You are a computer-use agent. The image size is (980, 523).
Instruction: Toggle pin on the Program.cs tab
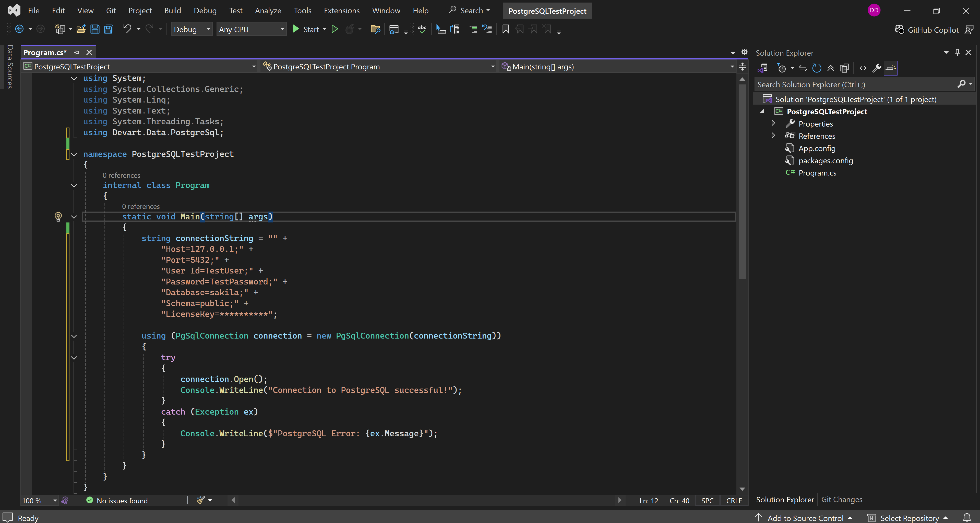[76, 53]
